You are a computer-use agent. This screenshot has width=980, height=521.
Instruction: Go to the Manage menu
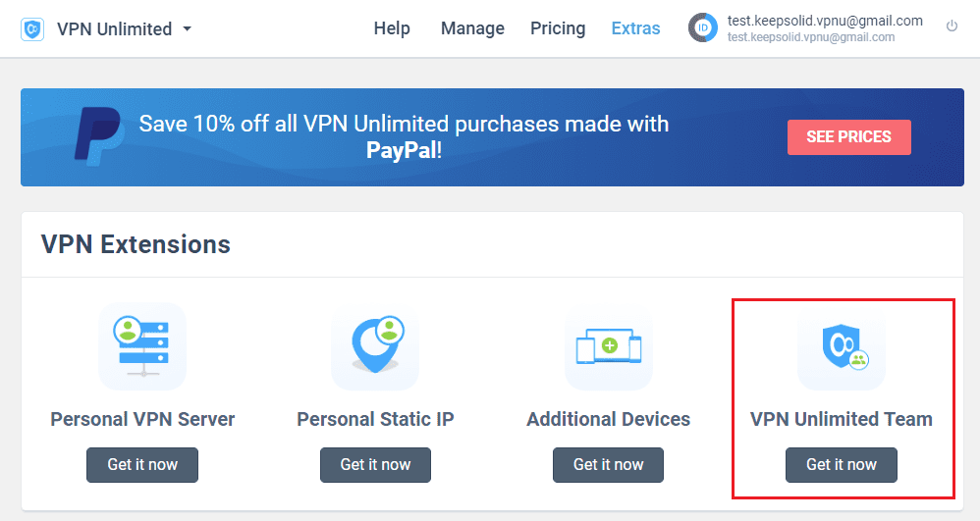tap(472, 28)
